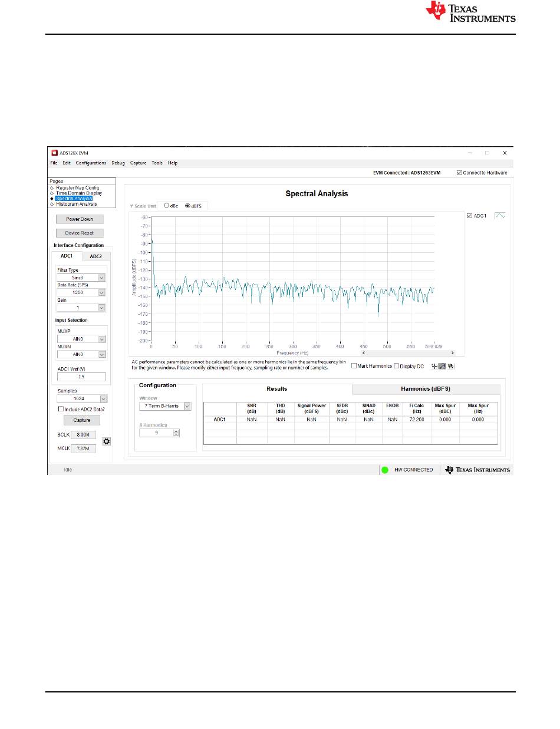This screenshot has height=729, width=560.
Task: Enable the Mark Harmonics checkbox
Action: coord(354,366)
